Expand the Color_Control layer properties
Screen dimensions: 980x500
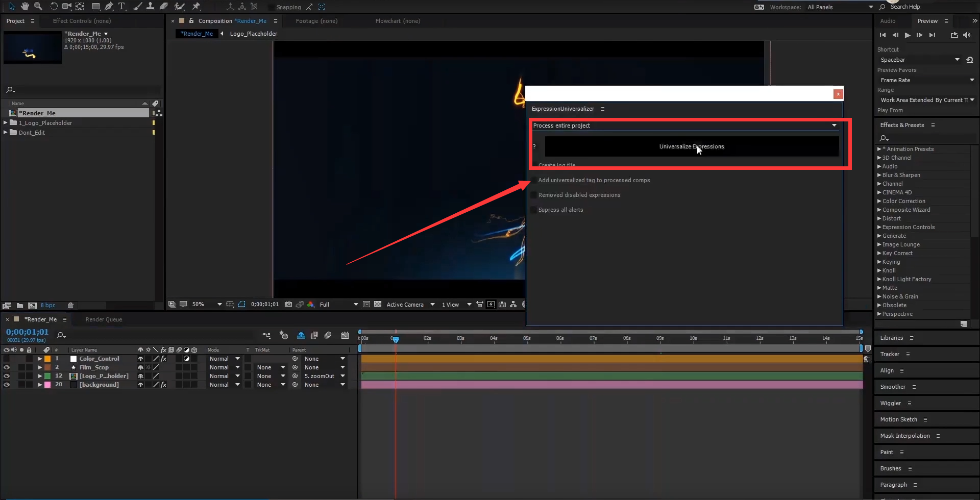pyautogui.click(x=40, y=359)
